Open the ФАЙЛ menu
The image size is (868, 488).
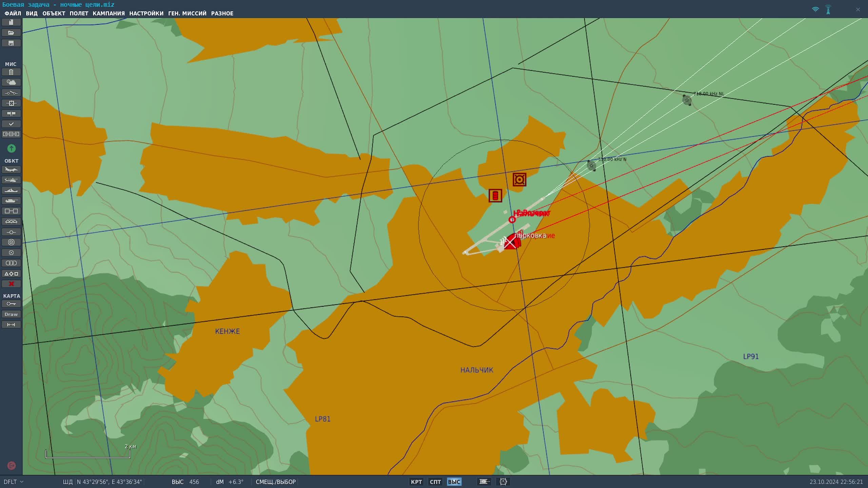click(x=13, y=14)
